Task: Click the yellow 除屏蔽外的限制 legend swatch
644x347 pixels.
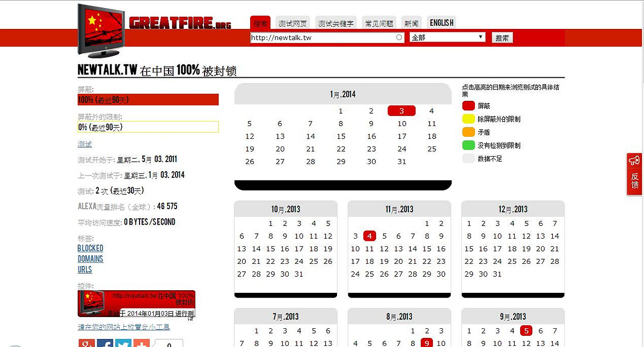Action: coord(469,119)
